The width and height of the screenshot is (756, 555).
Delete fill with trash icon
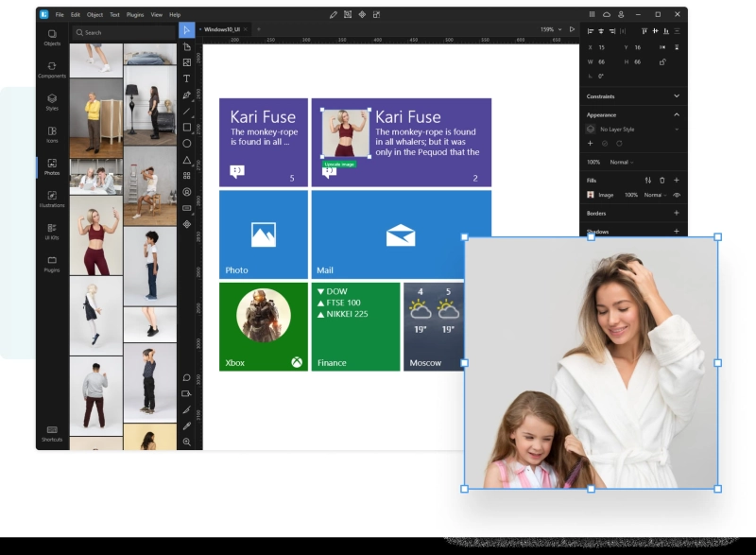coord(662,181)
